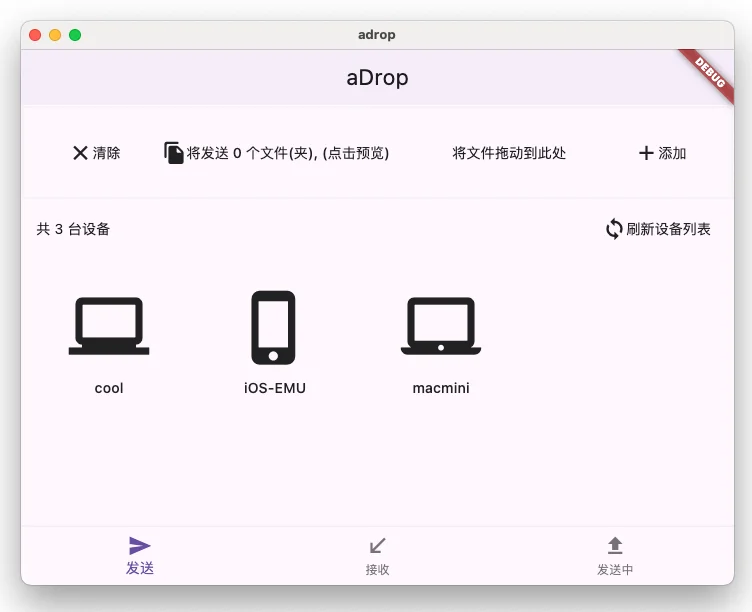This screenshot has height=612, width=752.
Task: Click the macmini device name
Action: 441,388
